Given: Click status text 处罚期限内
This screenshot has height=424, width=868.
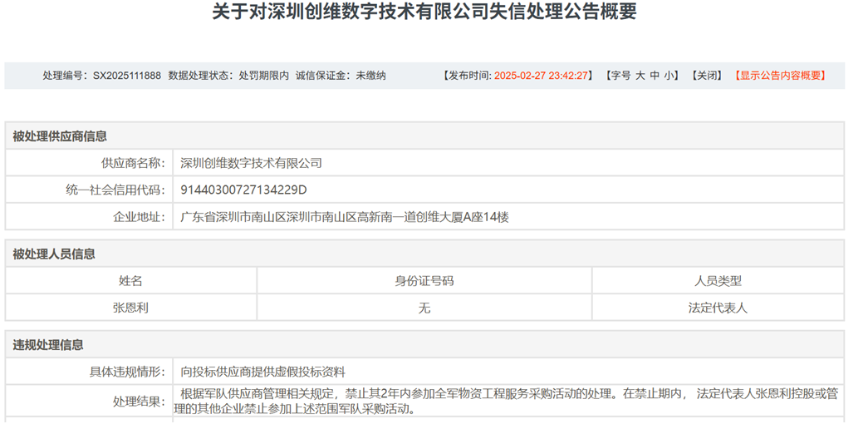Looking at the screenshot, I should [x=263, y=76].
